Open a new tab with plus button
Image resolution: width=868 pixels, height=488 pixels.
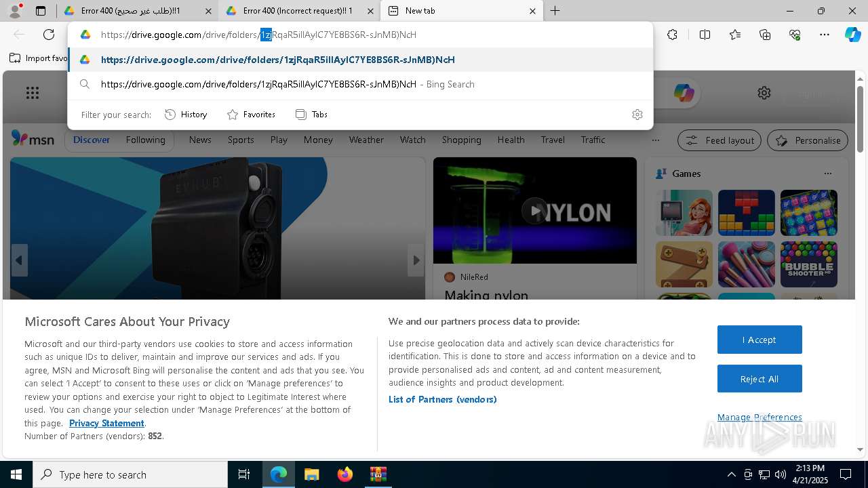(555, 11)
